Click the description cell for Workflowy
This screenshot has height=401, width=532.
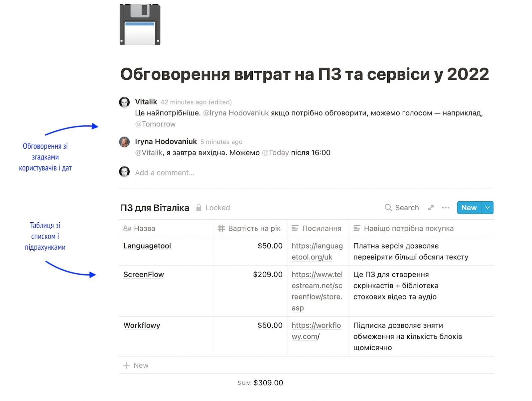(x=421, y=336)
